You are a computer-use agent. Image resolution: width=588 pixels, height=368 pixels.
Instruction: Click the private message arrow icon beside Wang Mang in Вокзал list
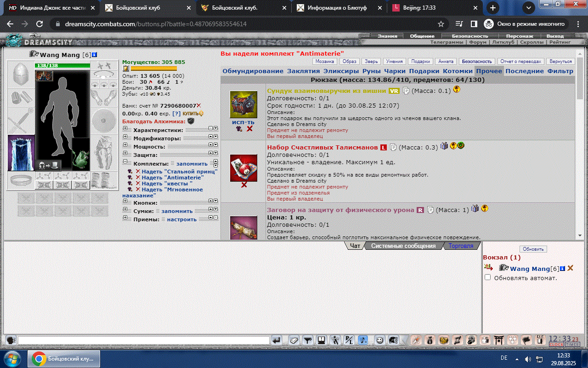[x=488, y=268]
